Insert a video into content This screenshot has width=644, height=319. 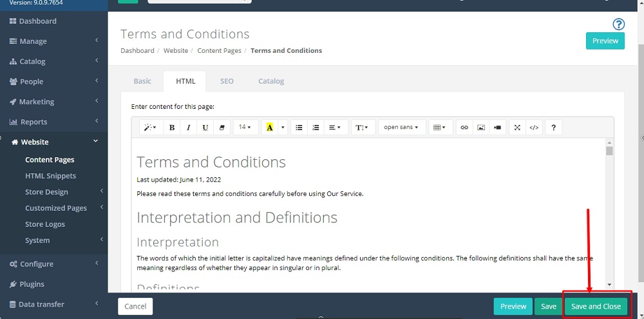(x=497, y=128)
